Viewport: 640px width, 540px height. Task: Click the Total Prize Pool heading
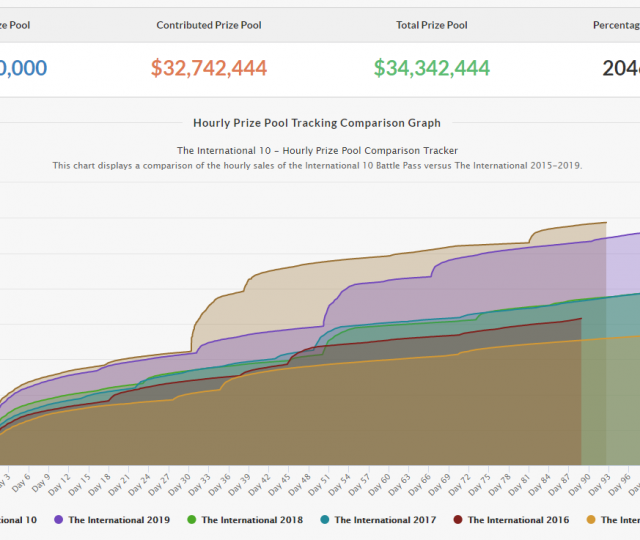(x=432, y=25)
